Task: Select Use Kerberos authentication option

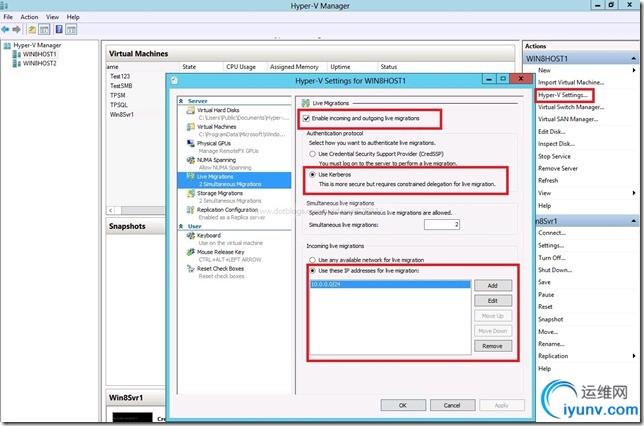Action: (x=313, y=175)
